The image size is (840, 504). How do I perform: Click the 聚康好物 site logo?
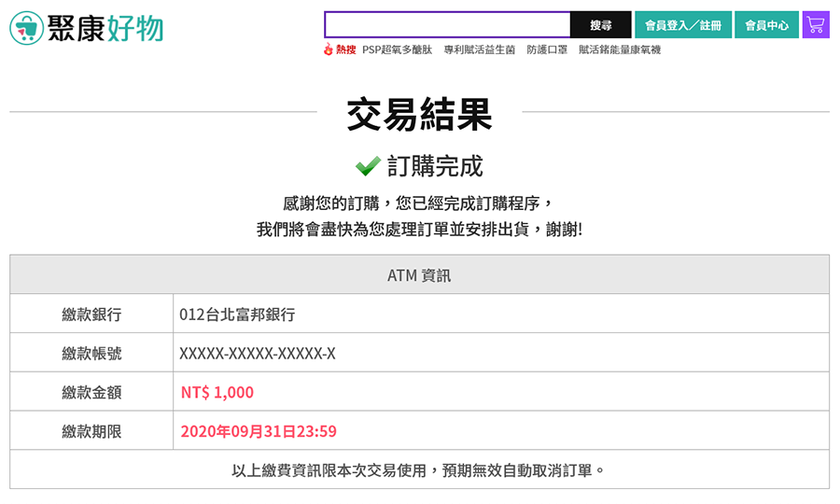(86, 27)
